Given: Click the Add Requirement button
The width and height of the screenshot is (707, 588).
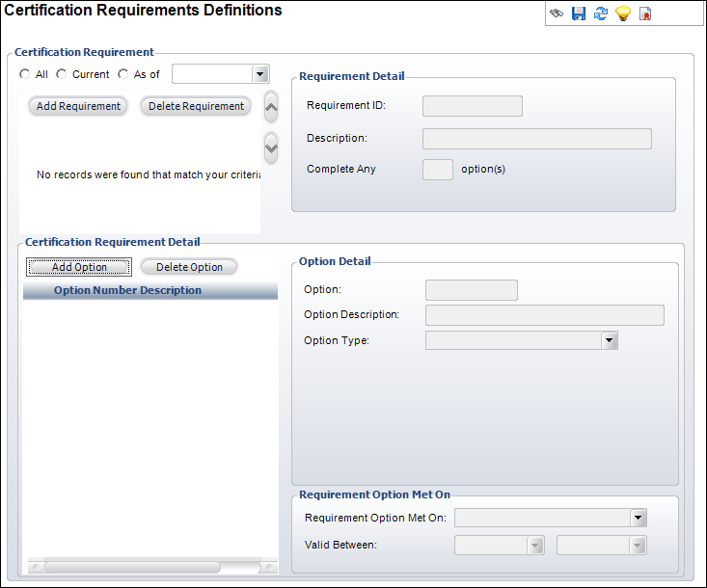Looking at the screenshot, I should [x=79, y=106].
